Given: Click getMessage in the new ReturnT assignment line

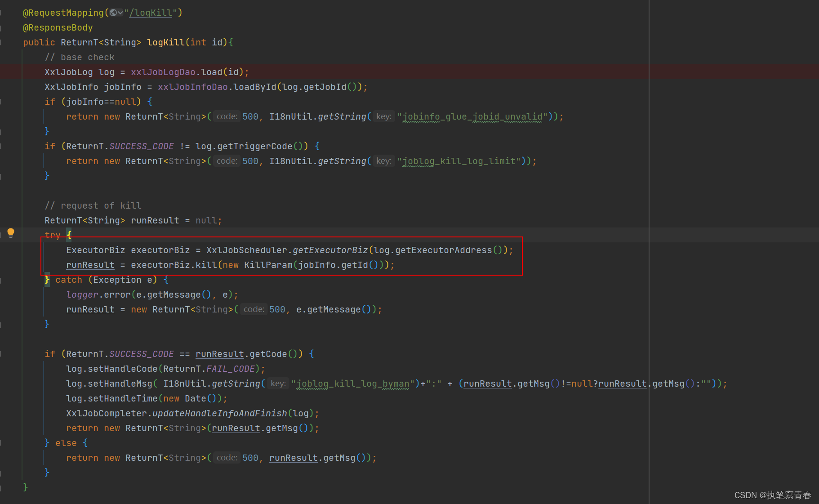Looking at the screenshot, I should click(x=334, y=309).
